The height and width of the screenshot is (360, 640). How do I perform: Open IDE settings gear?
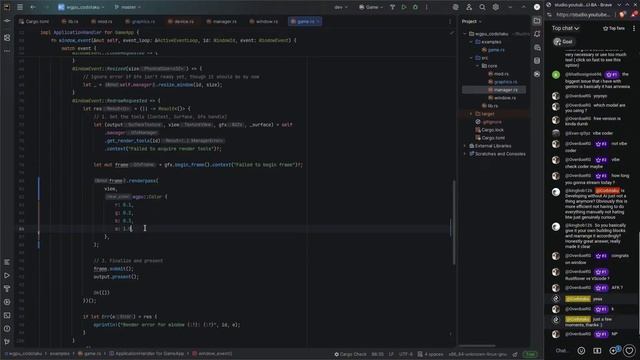[x=496, y=7]
